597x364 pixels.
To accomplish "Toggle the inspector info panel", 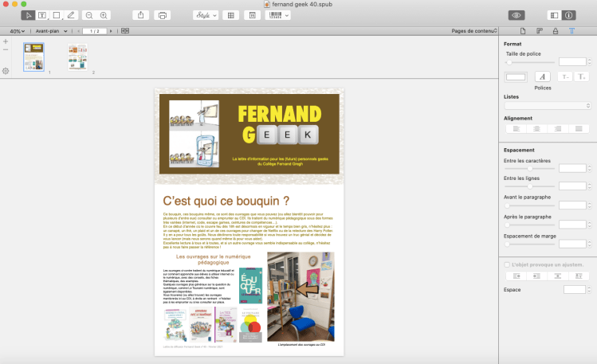I will point(568,15).
